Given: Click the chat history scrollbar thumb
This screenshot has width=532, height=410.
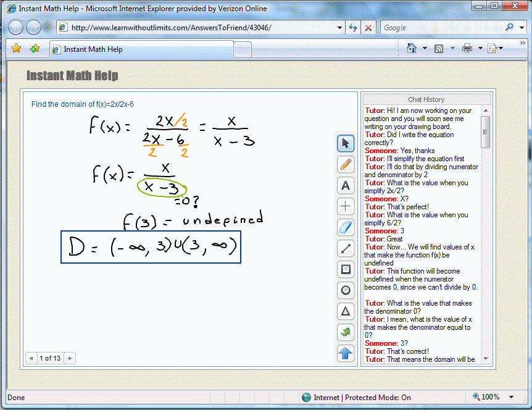Looking at the screenshot, I should [486, 132].
